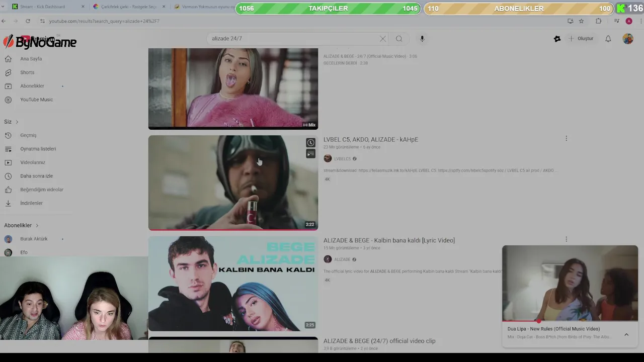Open the YouTube account avatar menu
Viewport: 644px width, 362px height.
628,39
